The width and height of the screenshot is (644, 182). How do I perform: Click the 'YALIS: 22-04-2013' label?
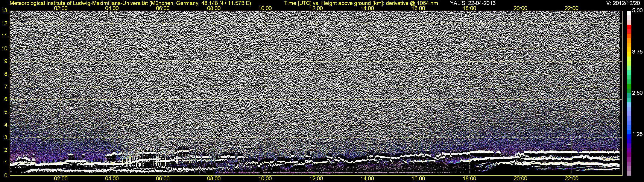[x=473, y=3]
